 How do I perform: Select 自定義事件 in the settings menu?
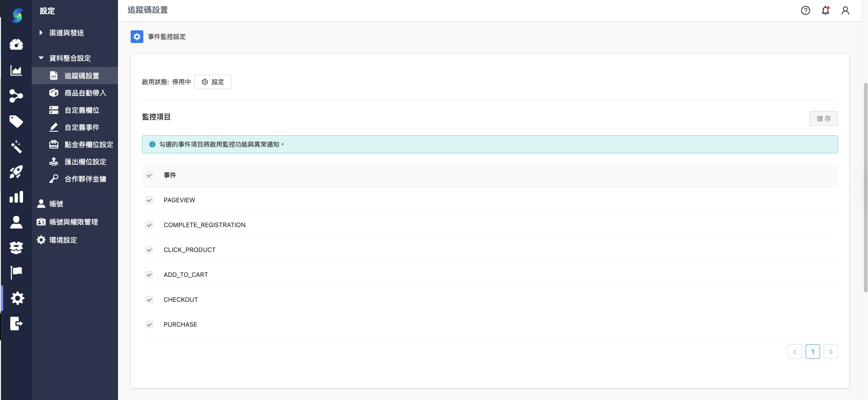click(x=82, y=127)
